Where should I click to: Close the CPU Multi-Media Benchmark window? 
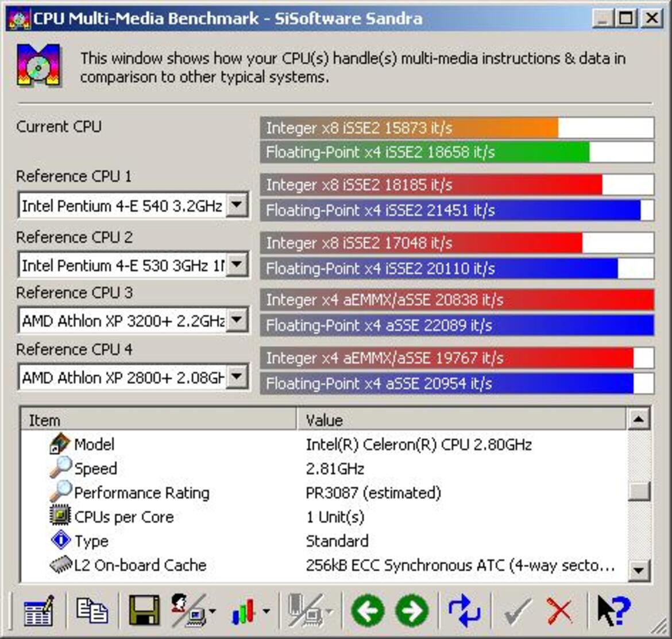[652, 18]
